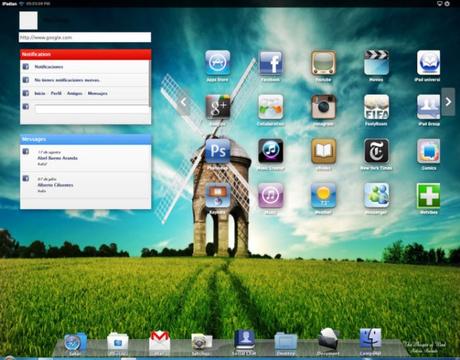Viewport: 460px width, 360px height.
Task: Go to next app page arrow
Action: click(x=448, y=102)
